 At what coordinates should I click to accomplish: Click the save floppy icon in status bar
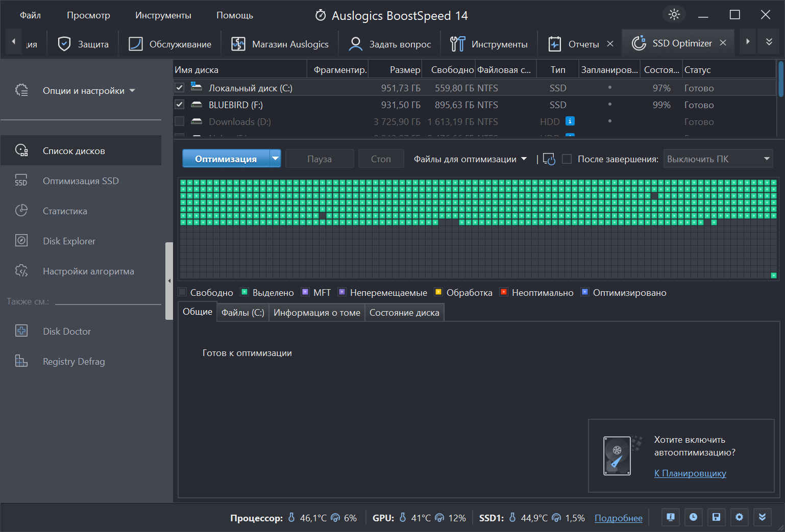click(716, 517)
